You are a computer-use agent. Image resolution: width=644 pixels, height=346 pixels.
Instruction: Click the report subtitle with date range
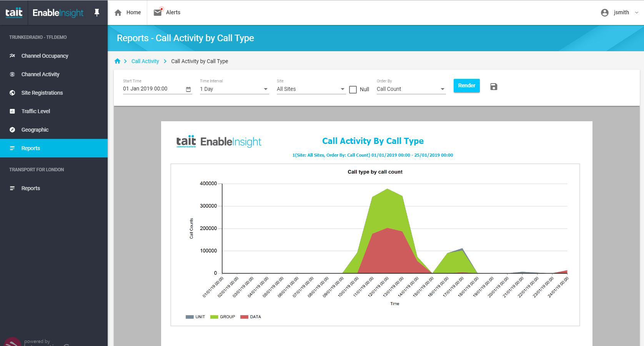(373, 155)
